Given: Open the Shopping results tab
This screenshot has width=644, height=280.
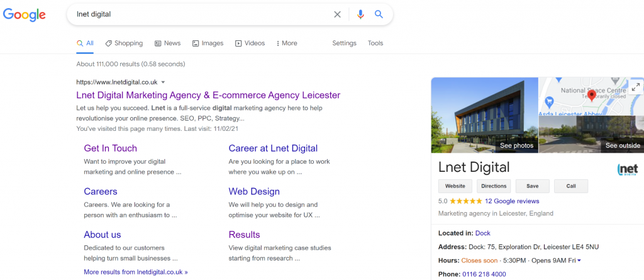Looking at the screenshot, I should point(124,43).
